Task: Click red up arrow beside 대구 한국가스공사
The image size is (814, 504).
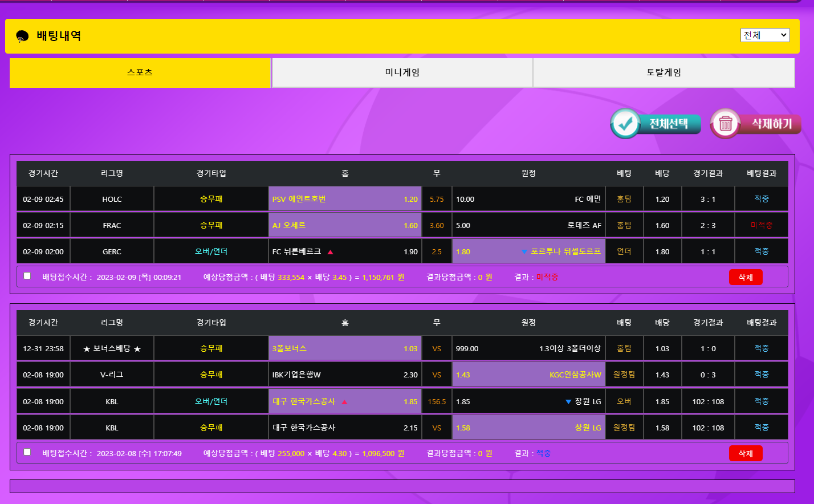Action: point(344,402)
